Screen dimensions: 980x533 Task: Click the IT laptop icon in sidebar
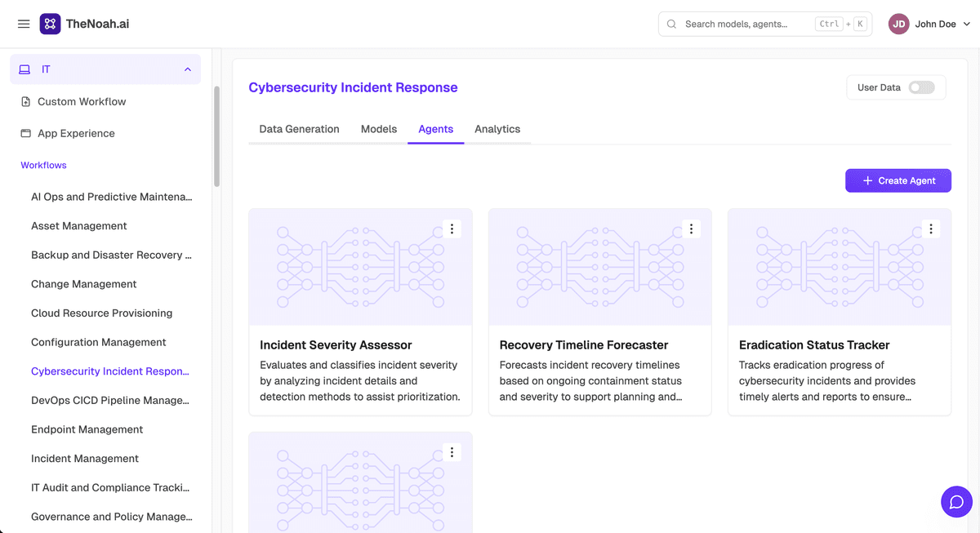(24, 69)
